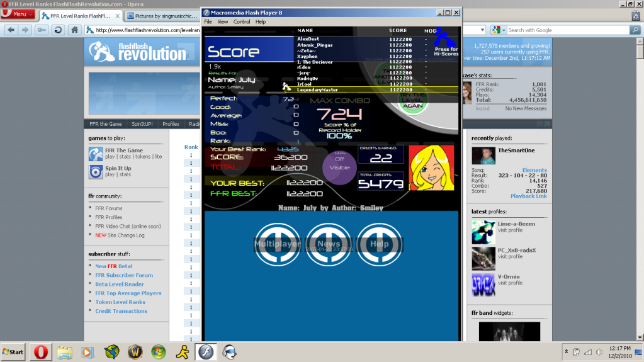The height and width of the screenshot is (362, 644).
Task: Open the Opera icon in taskbar
Action: (41, 351)
